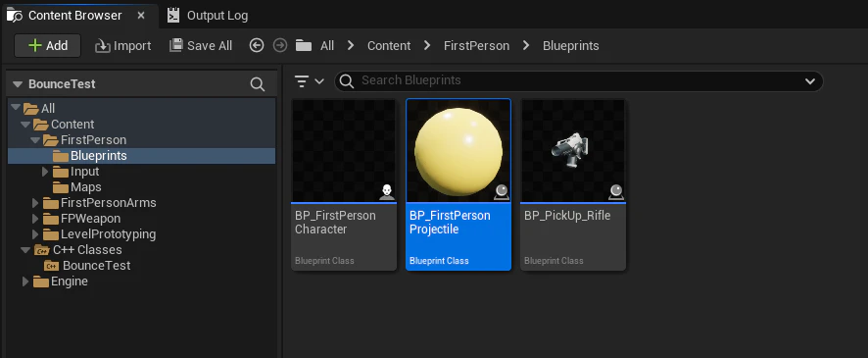
Task: Click the Content Browser tab icon
Action: point(15,16)
